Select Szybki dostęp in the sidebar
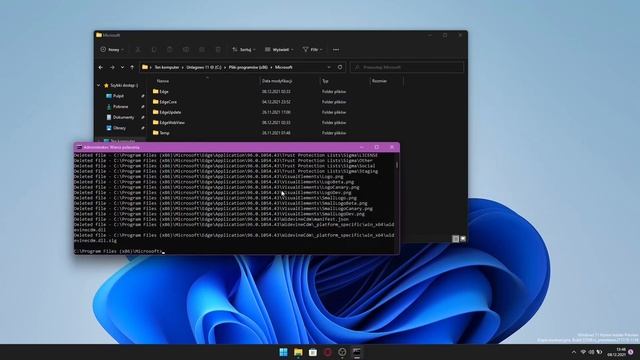Viewport: 640px width, 360px height. pyautogui.click(x=121, y=85)
